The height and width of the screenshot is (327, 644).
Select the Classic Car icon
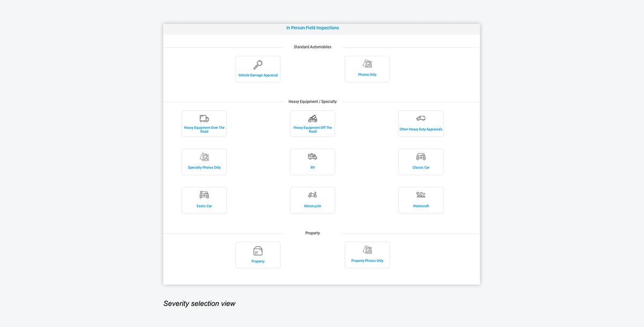[421, 157]
